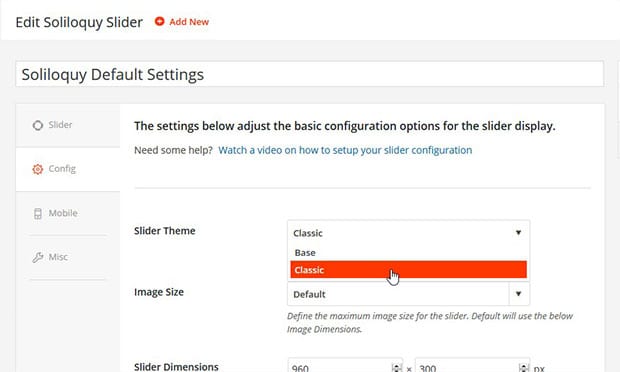The width and height of the screenshot is (620, 372).
Task: Select the Config tab label
Action: (62, 169)
